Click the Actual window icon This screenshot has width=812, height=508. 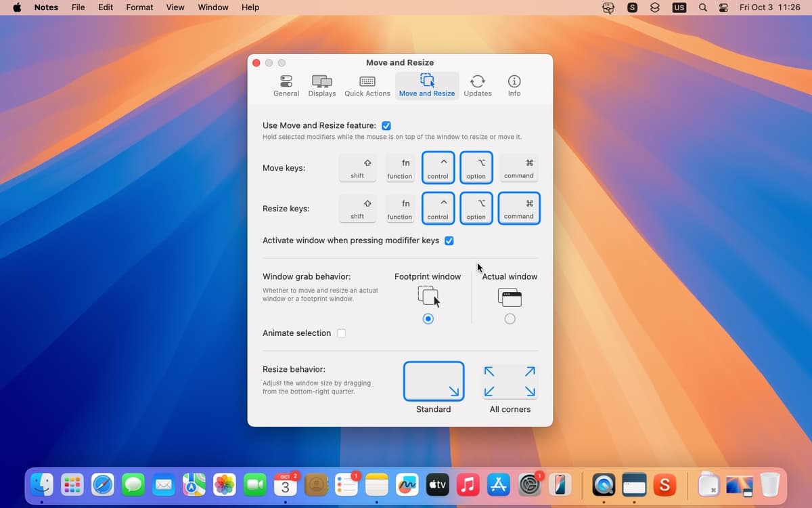point(510,297)
